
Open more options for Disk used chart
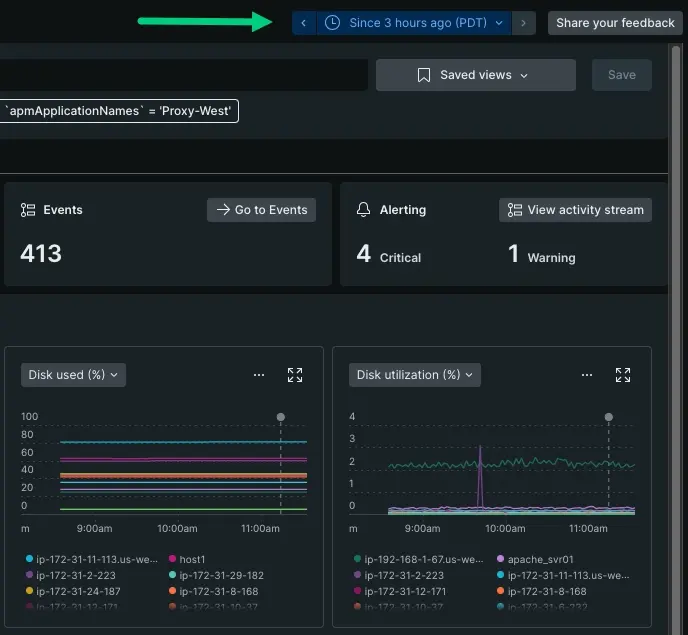259,375
